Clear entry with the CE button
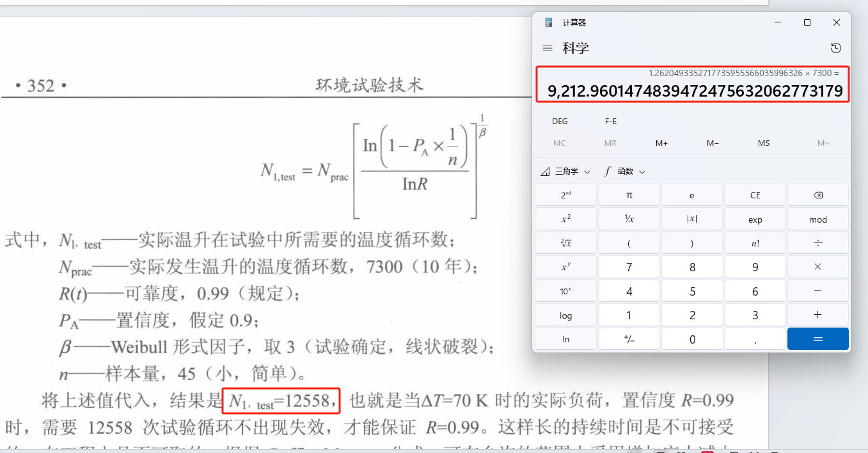 click(x=755, y=195)
